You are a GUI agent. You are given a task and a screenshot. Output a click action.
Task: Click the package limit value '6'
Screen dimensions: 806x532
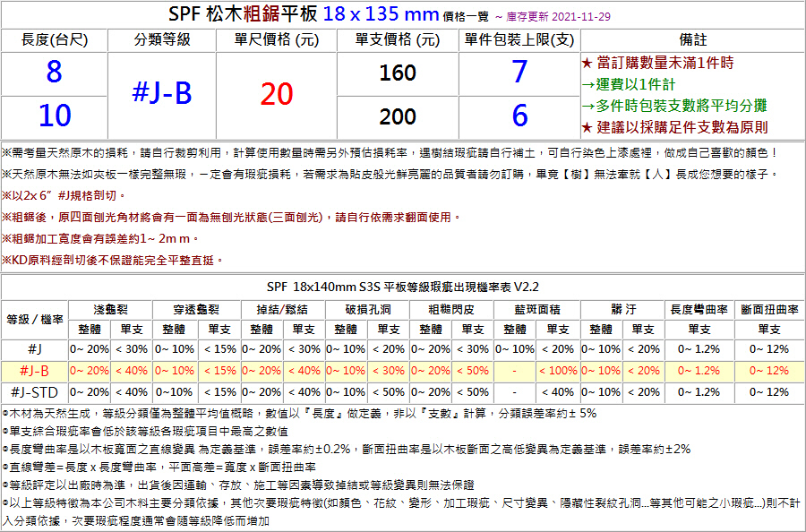(x=519, y=116)
